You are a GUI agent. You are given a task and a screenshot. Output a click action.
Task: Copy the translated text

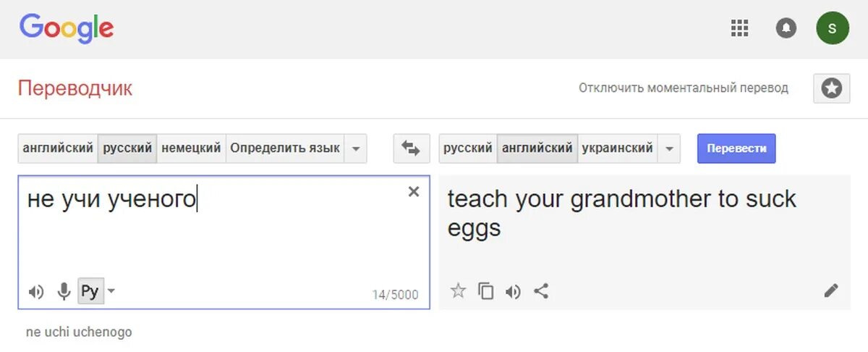point(486,291)
